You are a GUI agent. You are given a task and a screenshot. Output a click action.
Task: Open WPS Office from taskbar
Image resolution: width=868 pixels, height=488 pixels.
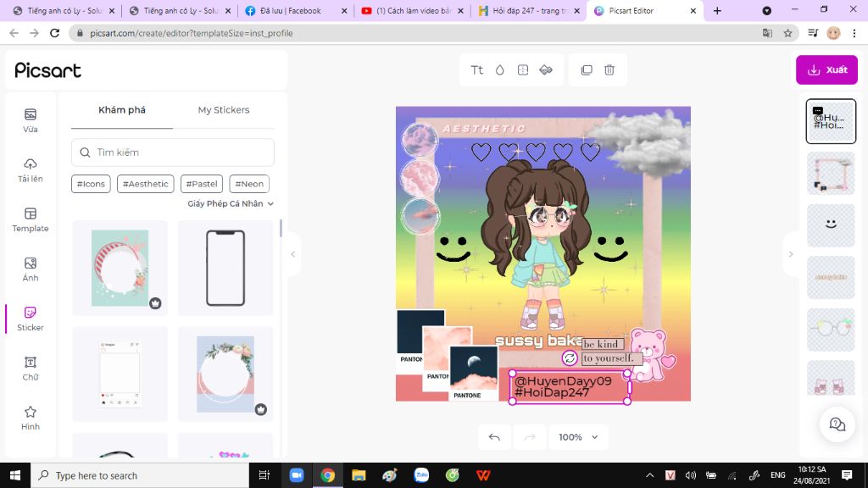(483, 475)
